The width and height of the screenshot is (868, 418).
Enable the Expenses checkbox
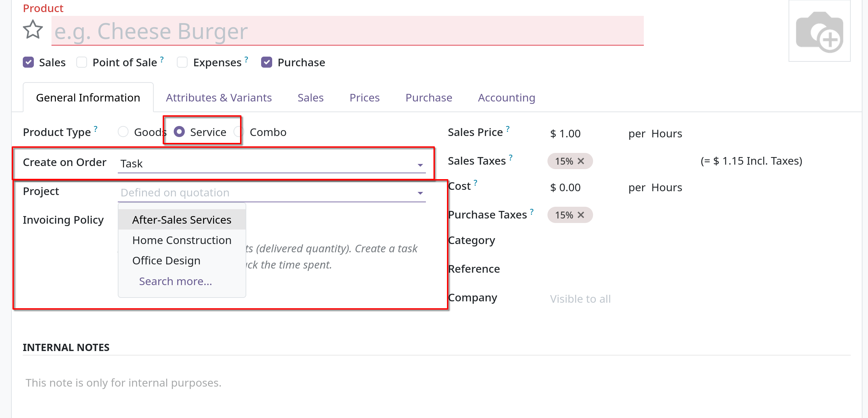point(182,62)
